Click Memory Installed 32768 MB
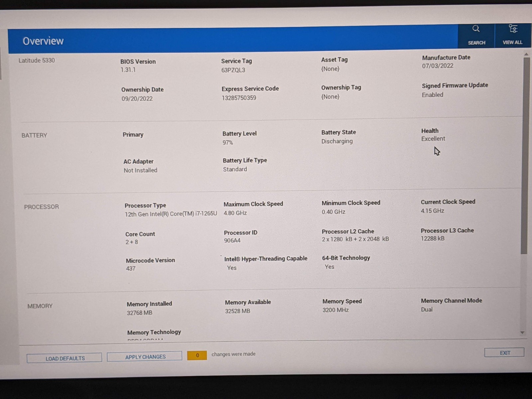 [139, 313]
